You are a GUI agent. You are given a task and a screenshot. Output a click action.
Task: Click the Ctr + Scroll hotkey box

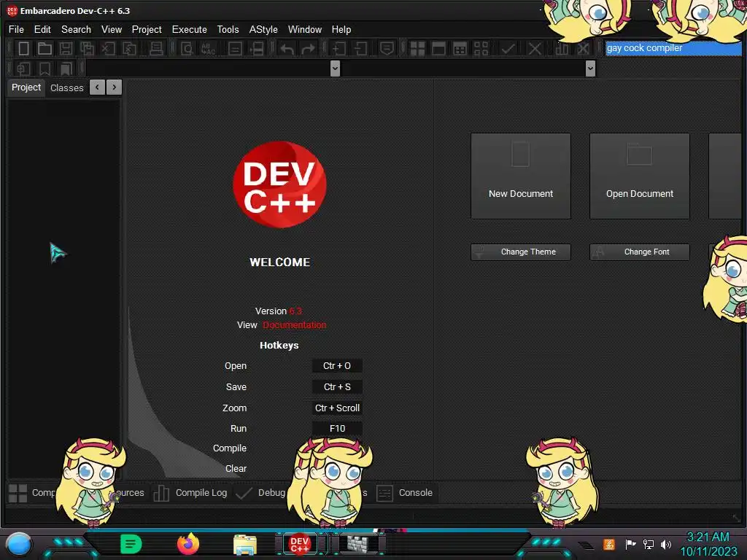pos(337,408)
